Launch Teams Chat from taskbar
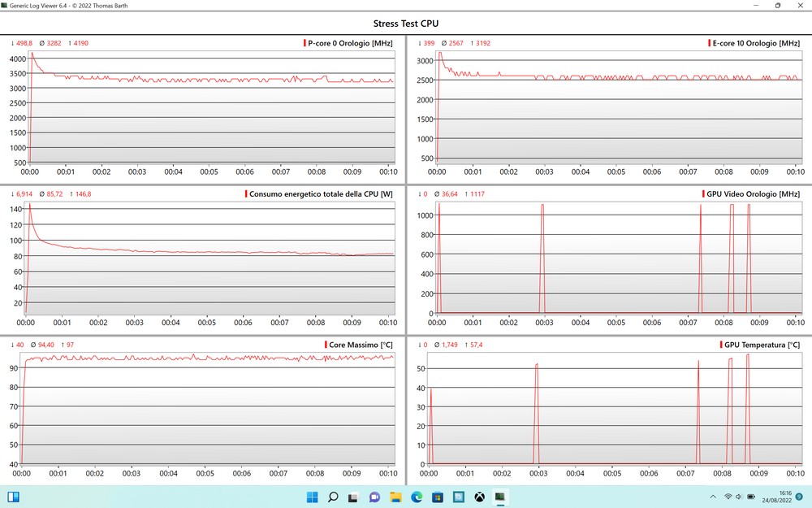 (375, 497)
